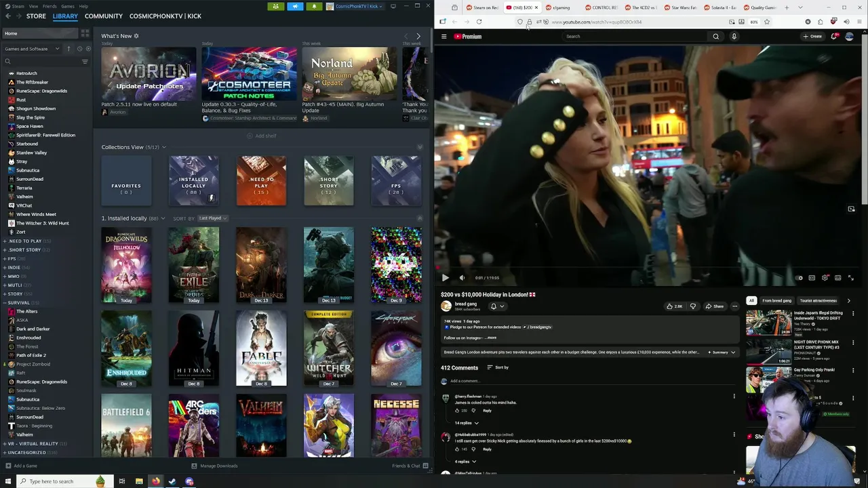Expand 14 replies under first comment
The width and height of the screenshot is (868, 488).
(466, 423)
